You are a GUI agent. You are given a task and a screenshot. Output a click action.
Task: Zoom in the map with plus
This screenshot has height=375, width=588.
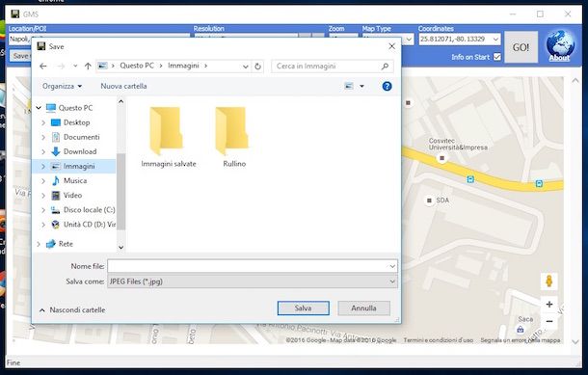tap(549, 304)
